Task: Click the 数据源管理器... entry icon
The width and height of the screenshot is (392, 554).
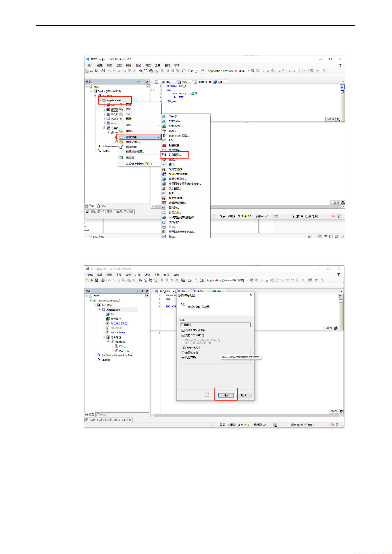Action: point(164,203)
